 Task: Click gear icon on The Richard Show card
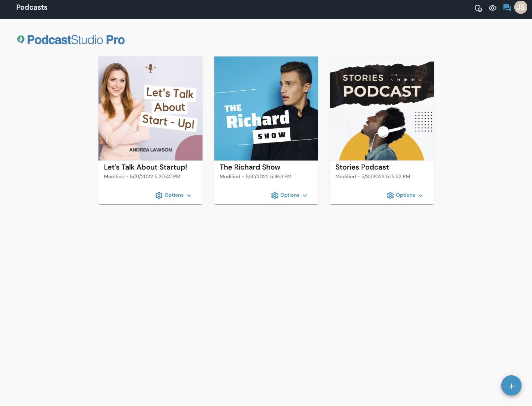tap(274, 195)
